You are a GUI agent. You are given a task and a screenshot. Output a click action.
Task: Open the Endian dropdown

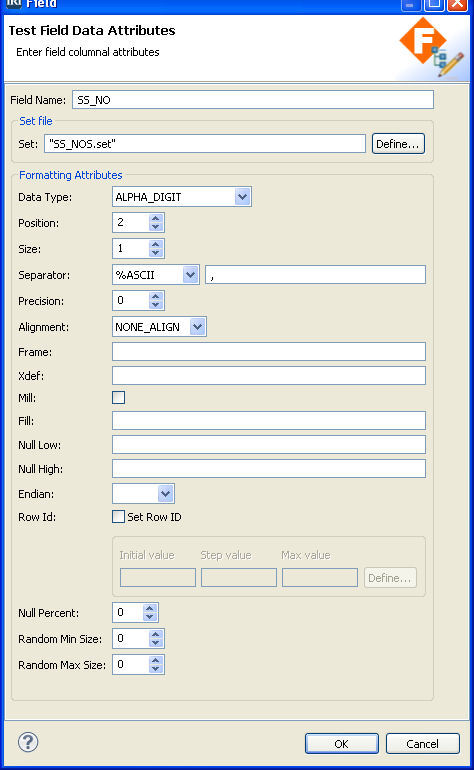click(x=166, y=494)
